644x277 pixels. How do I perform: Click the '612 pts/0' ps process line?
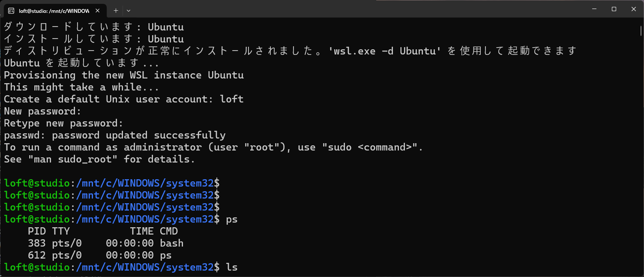pos(100,255)
